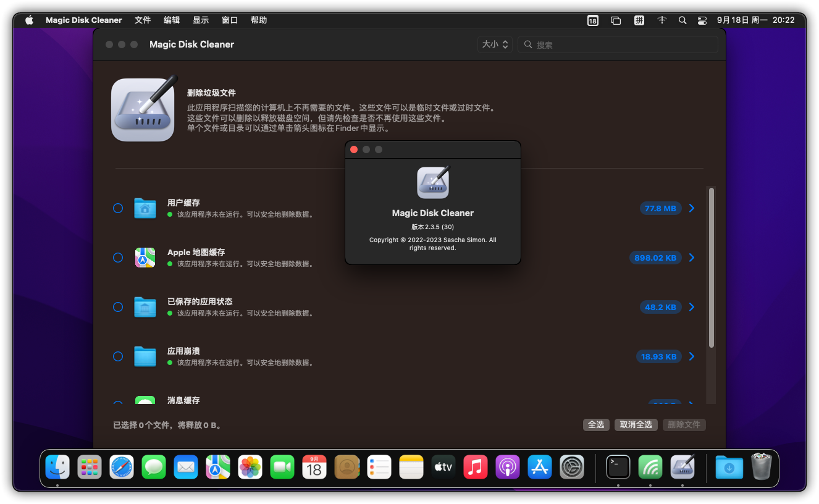Open Mail from the Dock
This screenshot has width=819, height=504.
point(186,467)
